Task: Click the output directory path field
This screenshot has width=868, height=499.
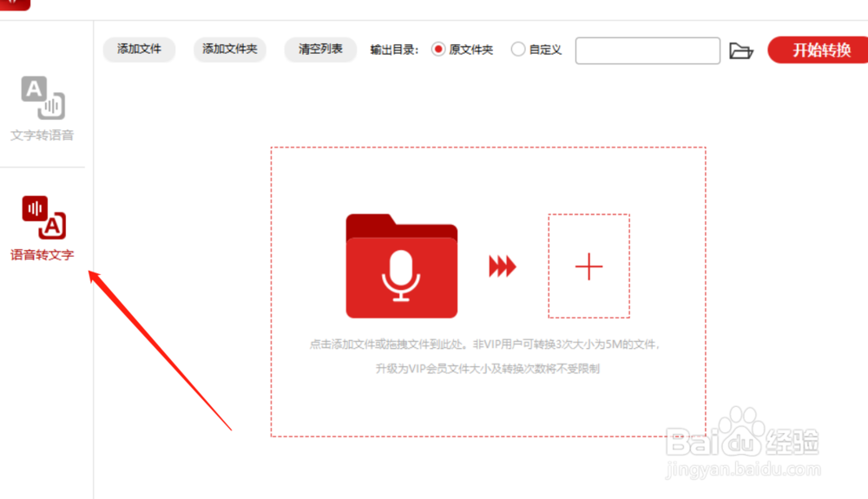Action: pyautogui.click(x=648, y=51)
